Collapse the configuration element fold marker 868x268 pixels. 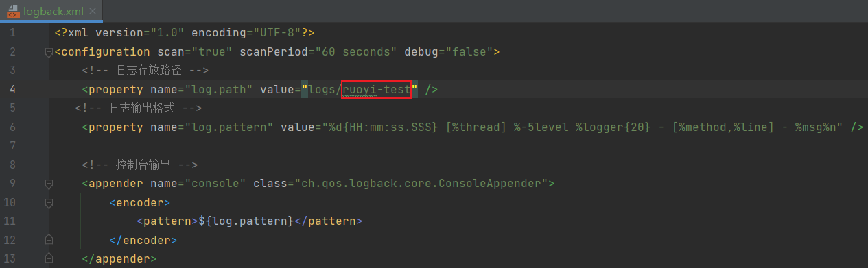point(48,52)
